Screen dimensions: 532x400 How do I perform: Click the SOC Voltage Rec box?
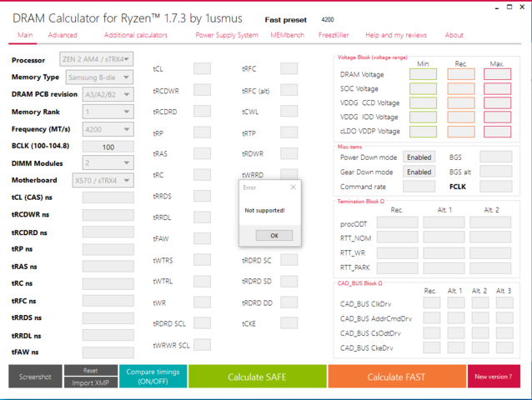pos(461,89)
